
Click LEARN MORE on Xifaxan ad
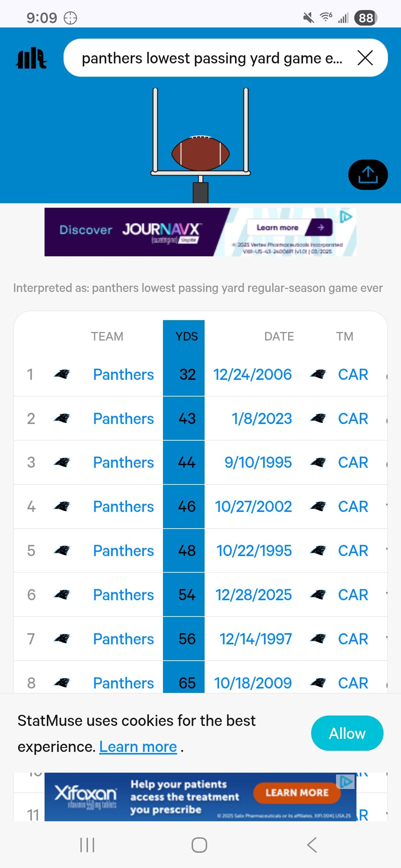(x=297, y=793)
